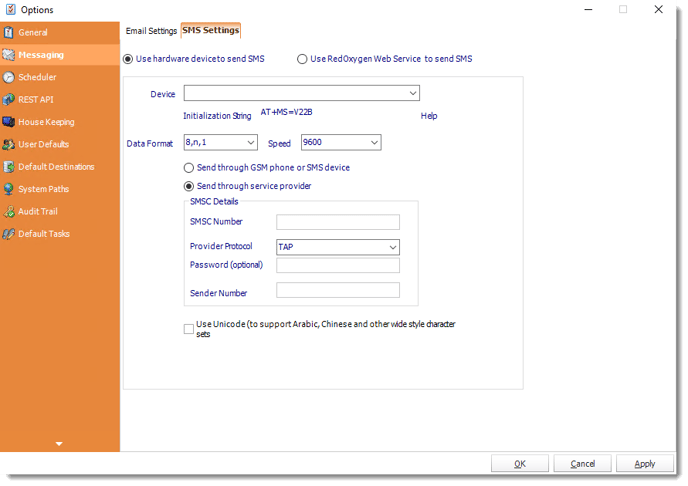This screenshot has width=688, height=486.
Task: Click the House Keeping icon
Action: 8,122
